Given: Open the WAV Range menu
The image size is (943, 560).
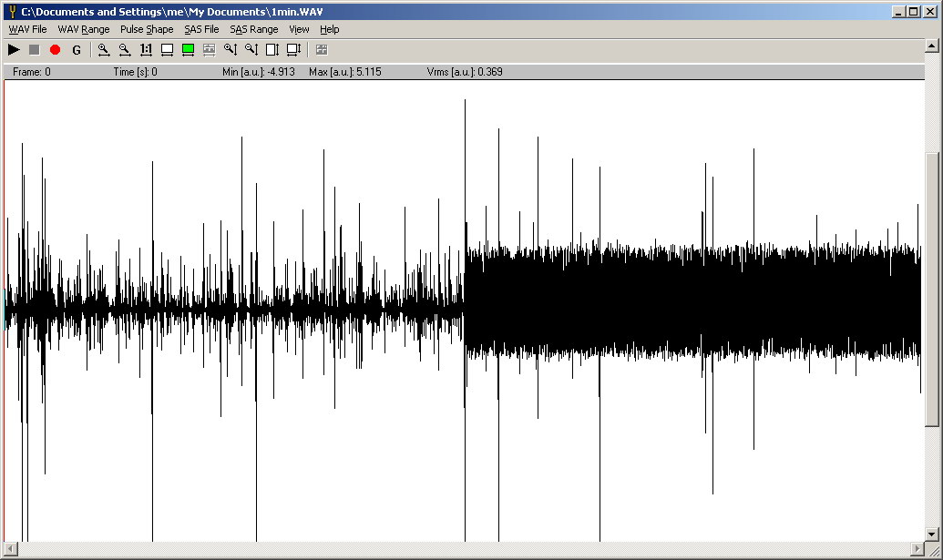Looking at the screenshot, I should coord(84,29).
